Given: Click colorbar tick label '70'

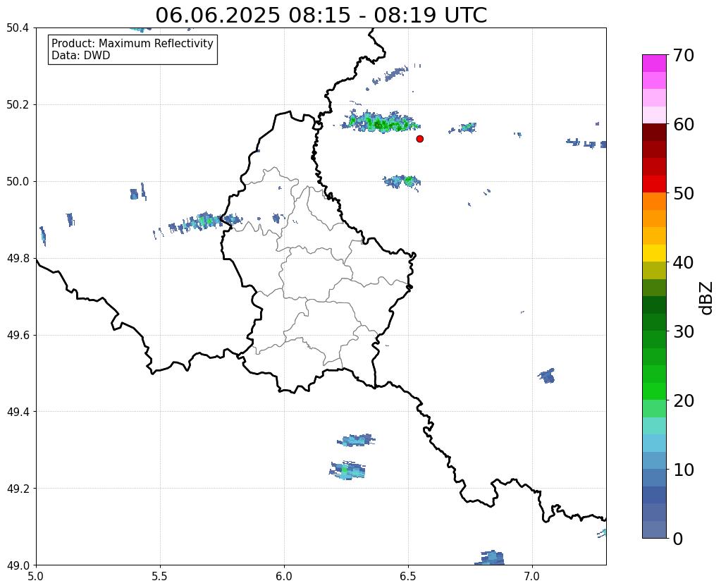Looking at the screenshot, I should coord(684,55).
